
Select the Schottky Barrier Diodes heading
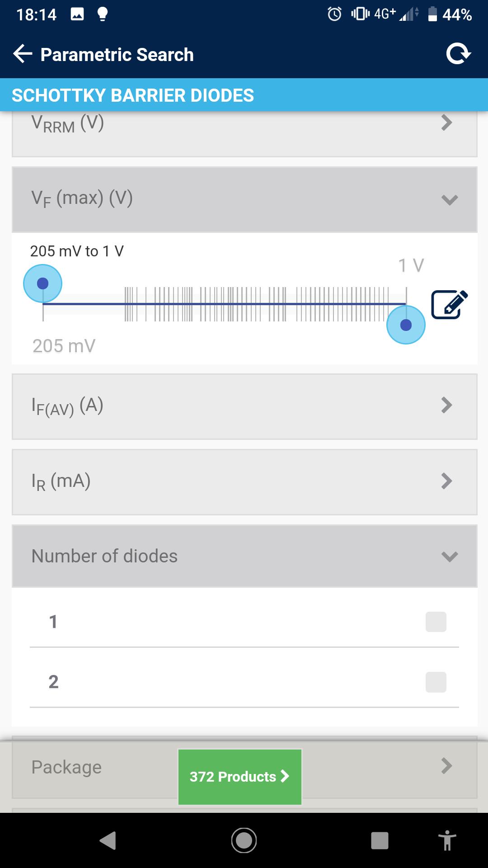pos(133,95)
